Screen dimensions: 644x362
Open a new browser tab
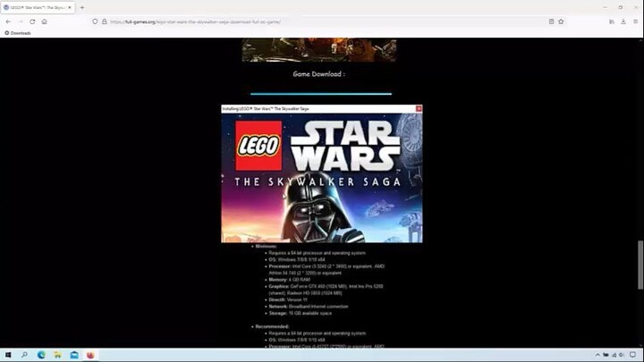tap(82, 7)
